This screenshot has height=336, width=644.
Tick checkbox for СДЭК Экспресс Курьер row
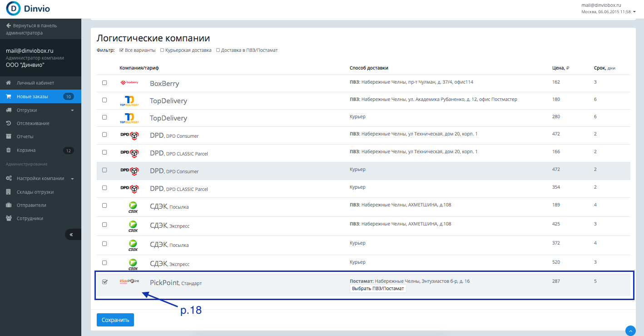[104, 263]
